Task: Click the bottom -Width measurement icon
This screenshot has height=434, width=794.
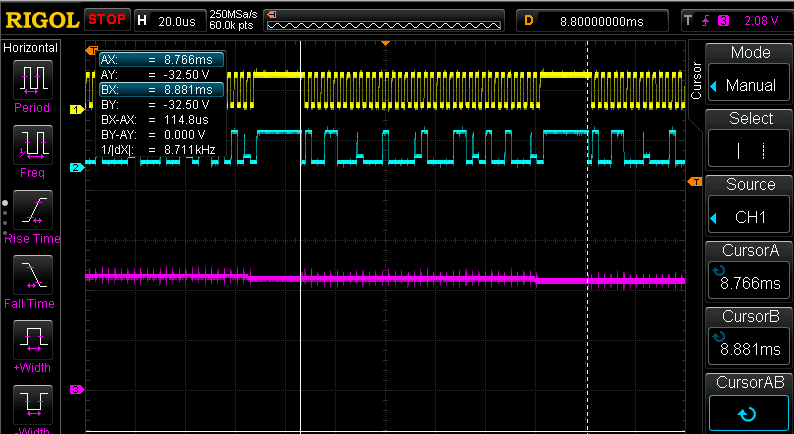Action: 32,405
